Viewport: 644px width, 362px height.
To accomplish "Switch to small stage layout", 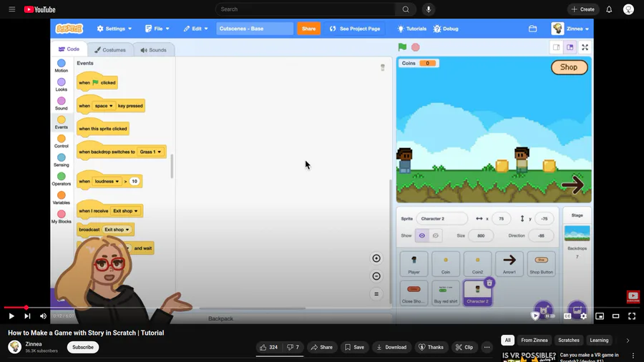I will (557, 48).
